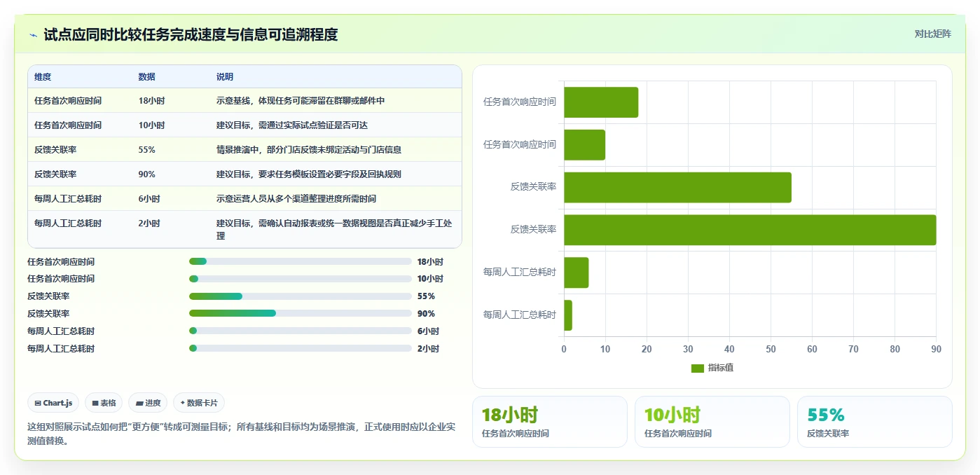Screen dimensions: 980x475
Task: Select the 数据卡片 tag chip
Action: (199, 403)
